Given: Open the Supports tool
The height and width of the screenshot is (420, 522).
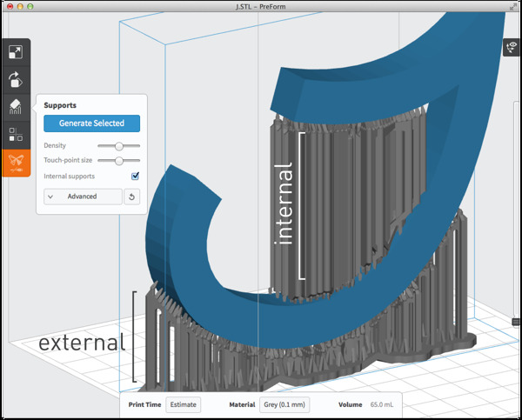Looking at the screenshot, I should point(15,107).
